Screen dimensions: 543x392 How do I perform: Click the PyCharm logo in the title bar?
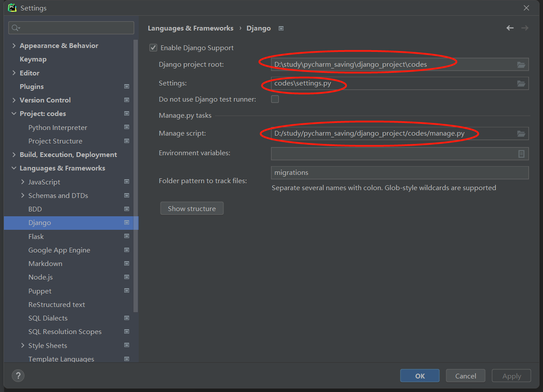coord(12,8)
